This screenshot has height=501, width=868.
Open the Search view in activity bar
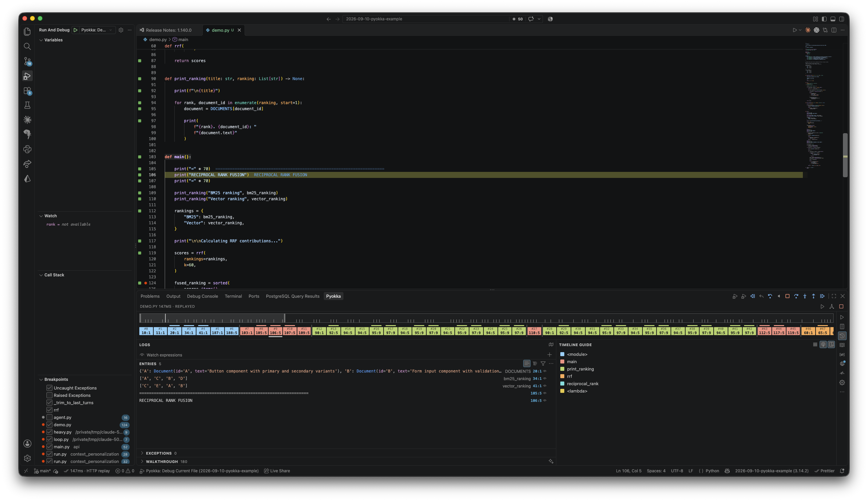[27, 46]
